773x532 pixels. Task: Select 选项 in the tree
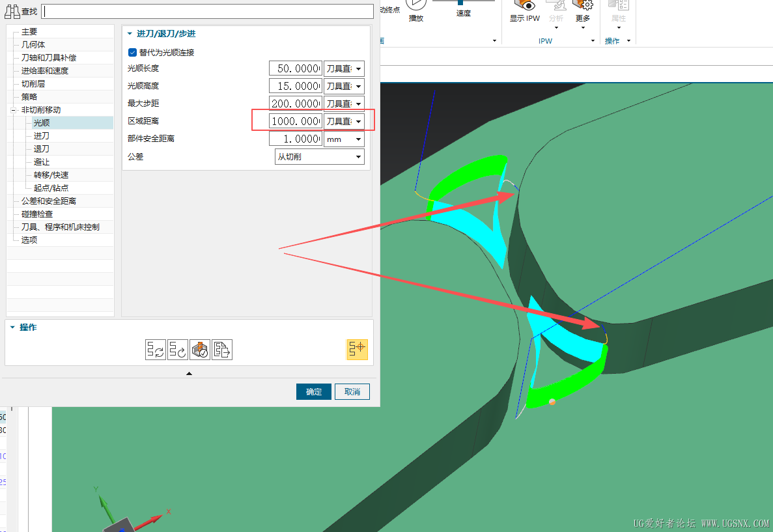pyautogui.click(x=29, y=240)
